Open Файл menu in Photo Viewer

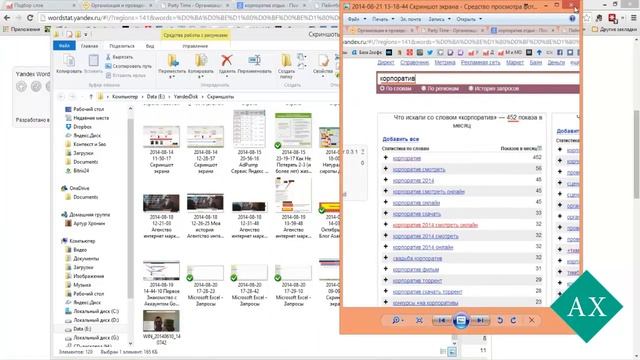[357, 19]
